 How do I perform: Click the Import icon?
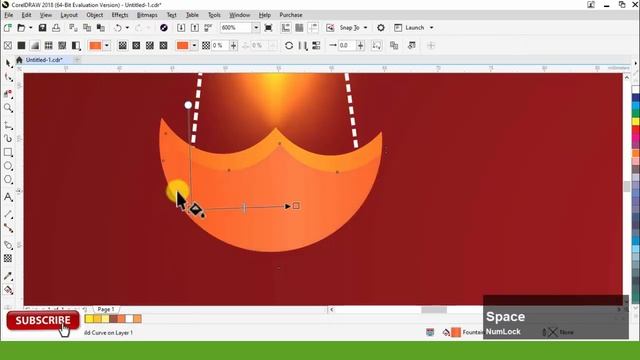point(181,28)
